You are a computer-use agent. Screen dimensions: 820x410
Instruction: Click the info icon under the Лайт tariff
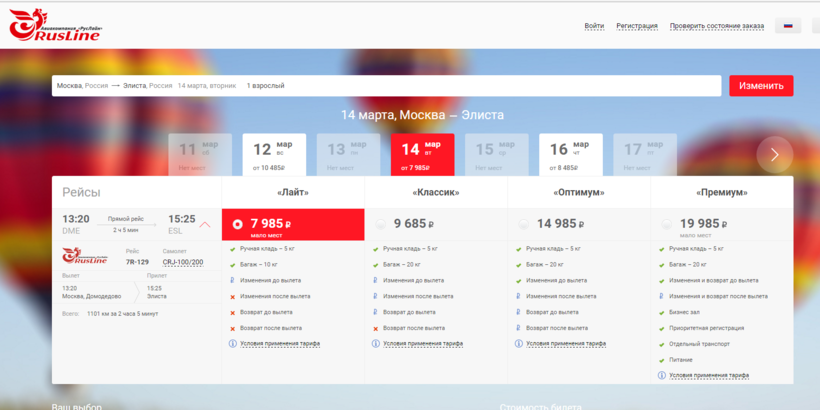233,343
